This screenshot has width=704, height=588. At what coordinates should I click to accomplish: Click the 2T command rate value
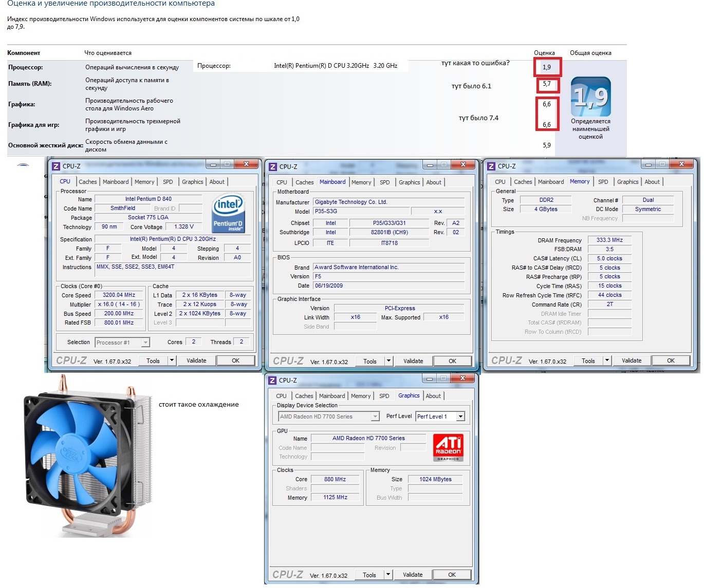609,305
